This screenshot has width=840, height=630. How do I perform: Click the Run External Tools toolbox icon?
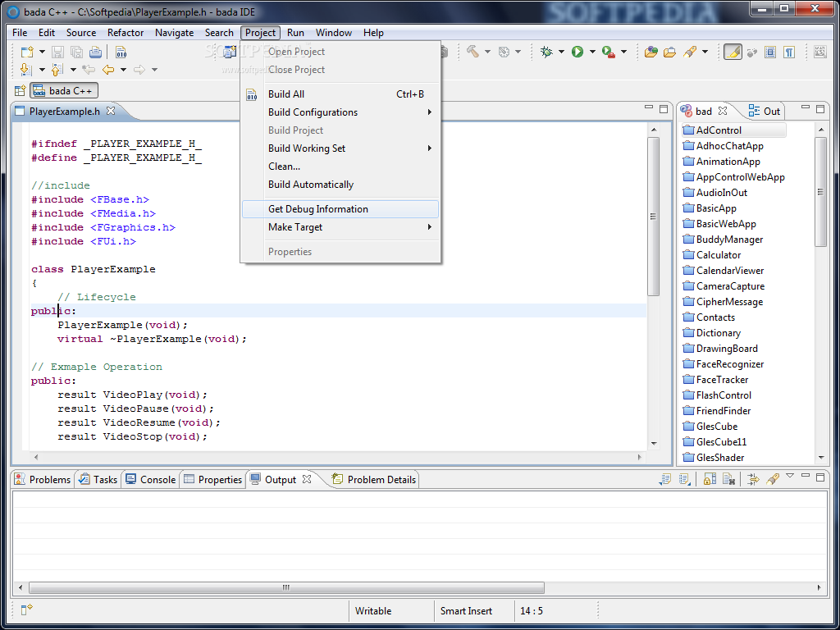(x=608, y=52)
